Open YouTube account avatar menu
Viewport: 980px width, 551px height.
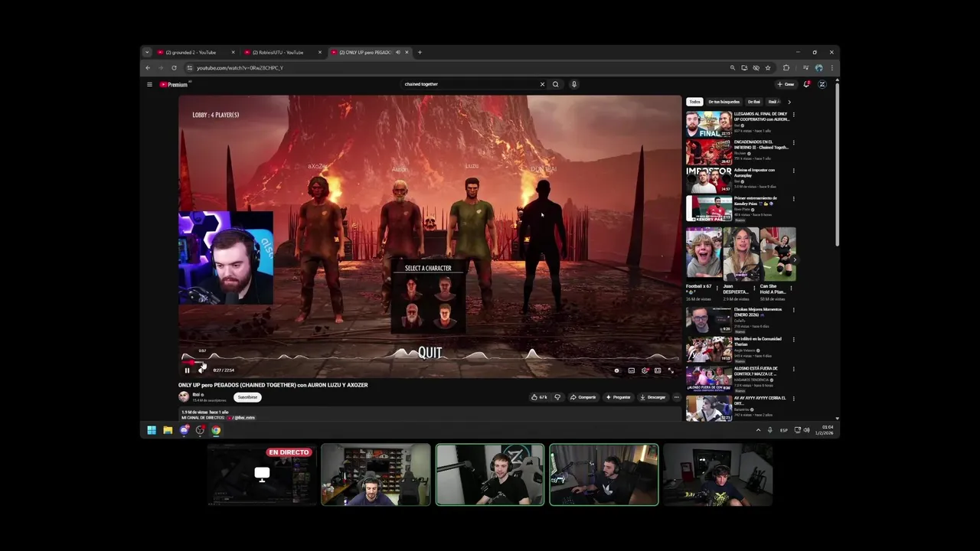click(822, 84)
